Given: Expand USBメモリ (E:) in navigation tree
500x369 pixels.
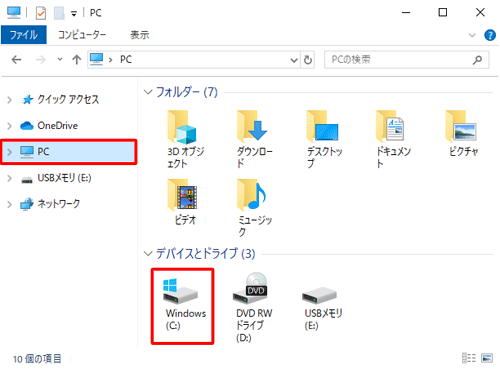Looking at the screenshot, I should coord(9,178).
